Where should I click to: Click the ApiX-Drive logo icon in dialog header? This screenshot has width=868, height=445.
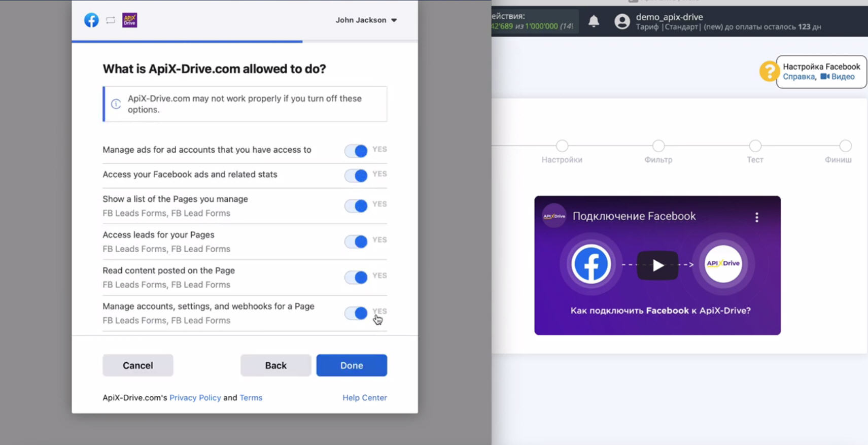click(130, 20)
